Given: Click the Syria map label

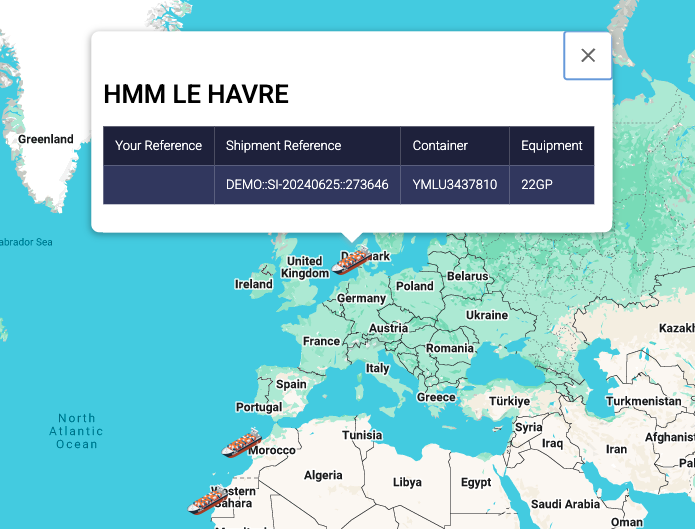Looking at the screenshot, I should point(529,427).
